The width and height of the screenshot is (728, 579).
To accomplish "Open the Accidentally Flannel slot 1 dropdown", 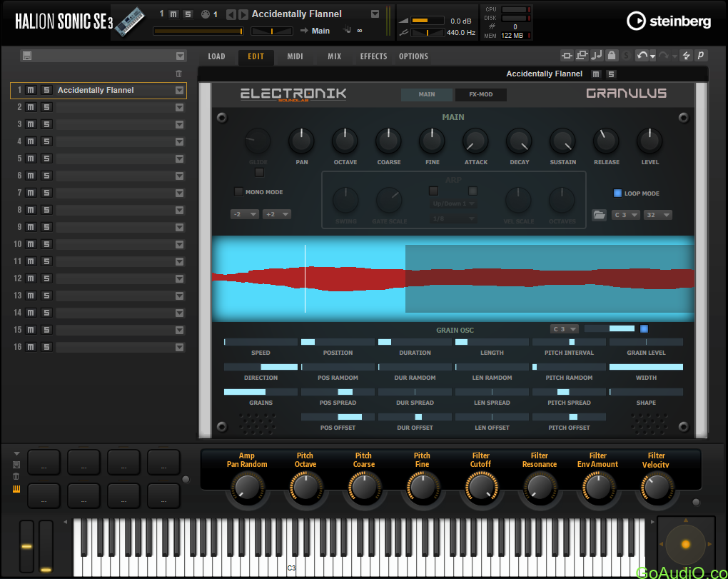I will tap(179, 90).
